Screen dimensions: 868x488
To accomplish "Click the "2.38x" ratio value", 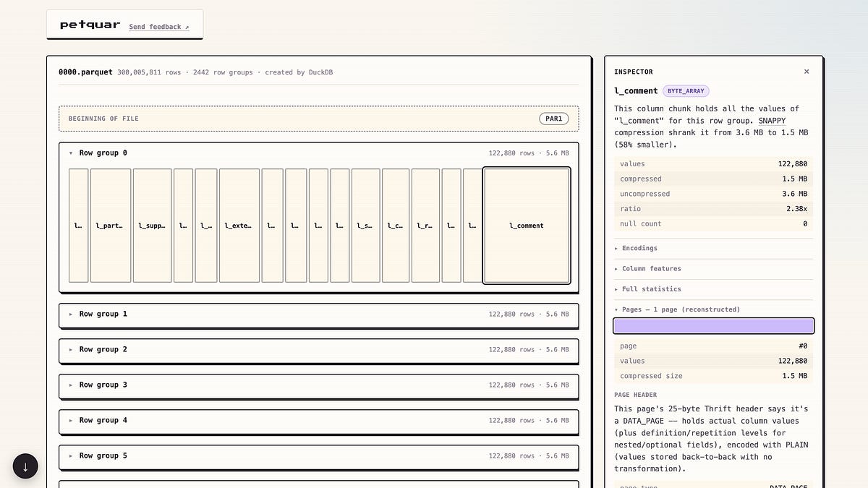I will [795, 209].
